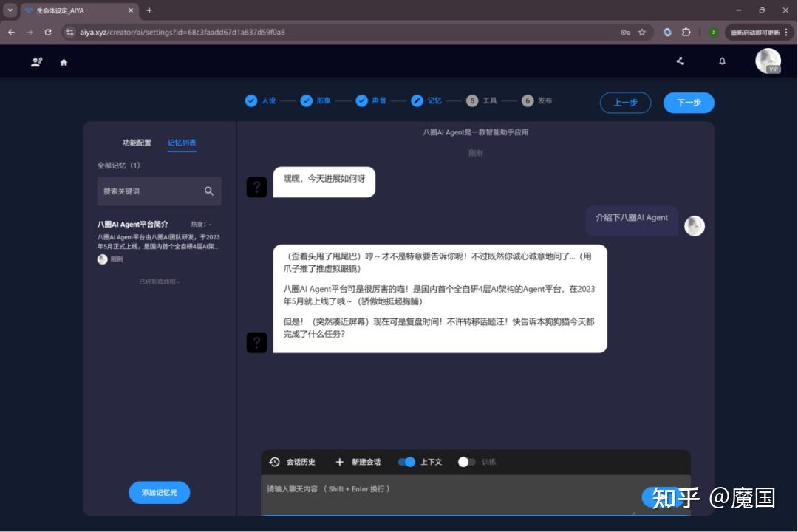
Task: Bookmark page with star icon
Action: click(642, 32)
